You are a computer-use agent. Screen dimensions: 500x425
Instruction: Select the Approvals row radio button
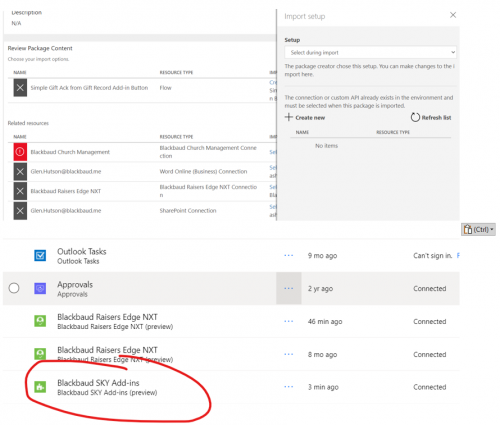click(x=14, y=288)
